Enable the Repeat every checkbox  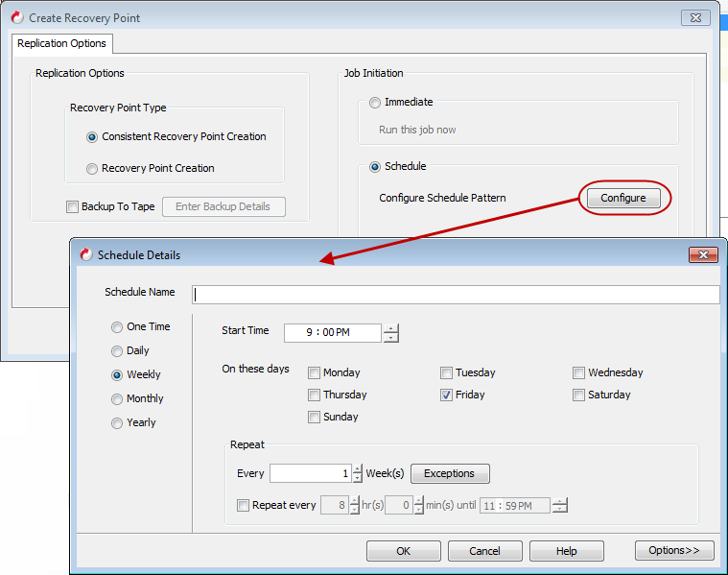click(x=244, y=505)
